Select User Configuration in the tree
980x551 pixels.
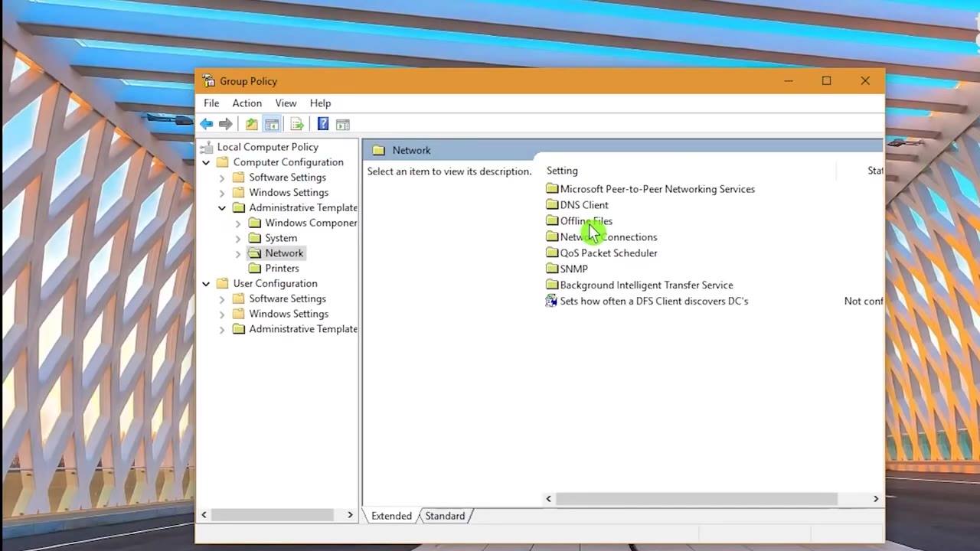click(x=275, y=283)
